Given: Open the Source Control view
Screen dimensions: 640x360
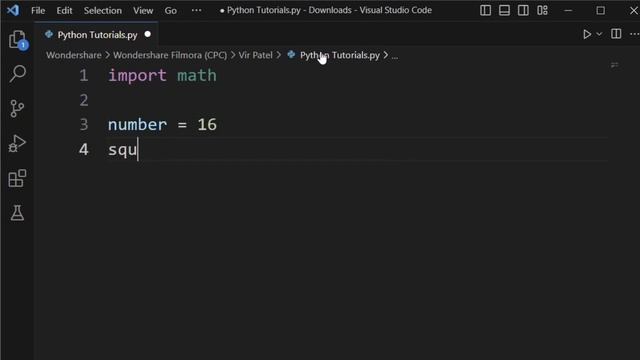Looking at the screenshot, I should (17, 109).
